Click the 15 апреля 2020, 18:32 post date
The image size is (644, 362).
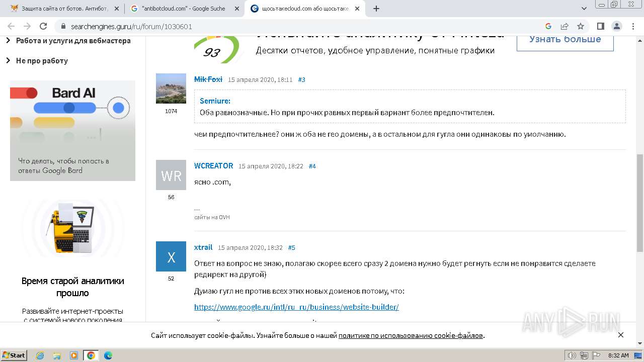tap(250, 247)
